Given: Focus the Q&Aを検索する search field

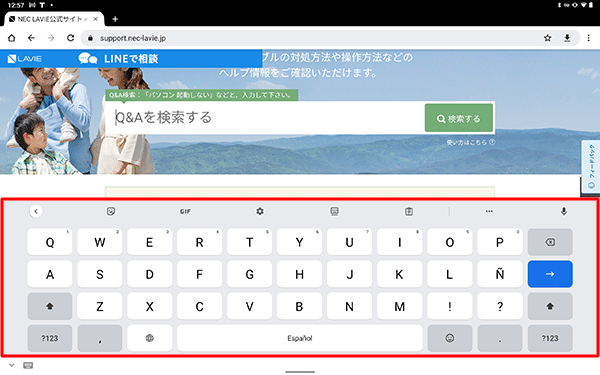Looking at the screenshot, I should [x=265, y=118].
